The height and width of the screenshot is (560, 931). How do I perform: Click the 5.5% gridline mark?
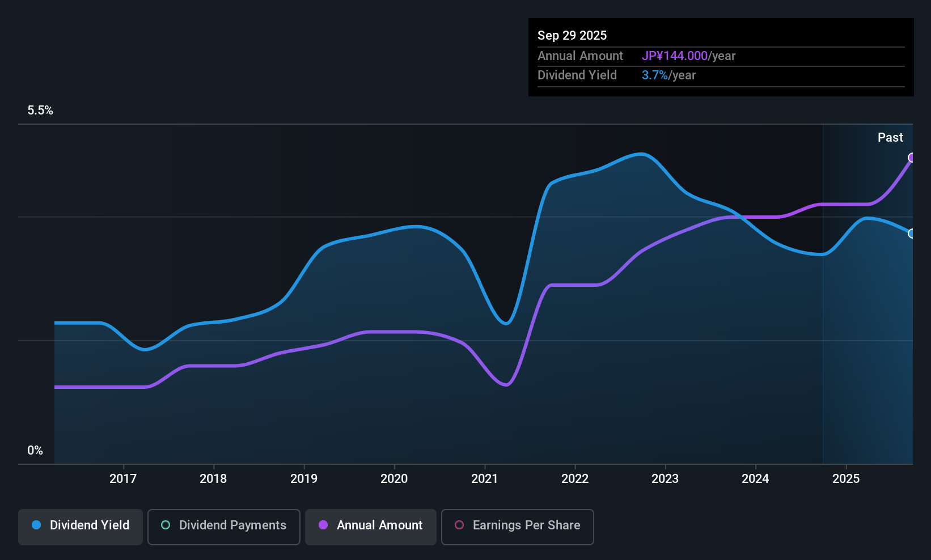(40, 111)
